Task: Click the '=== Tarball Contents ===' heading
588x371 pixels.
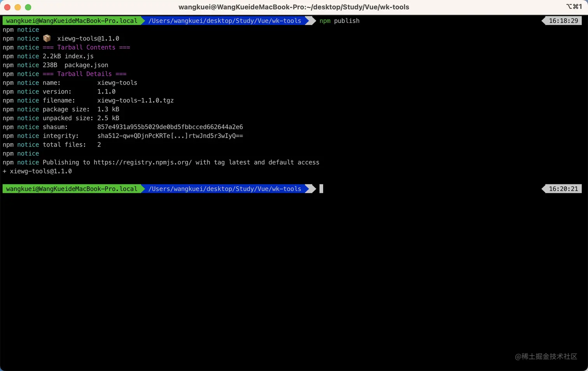Action: coord(86,47)
